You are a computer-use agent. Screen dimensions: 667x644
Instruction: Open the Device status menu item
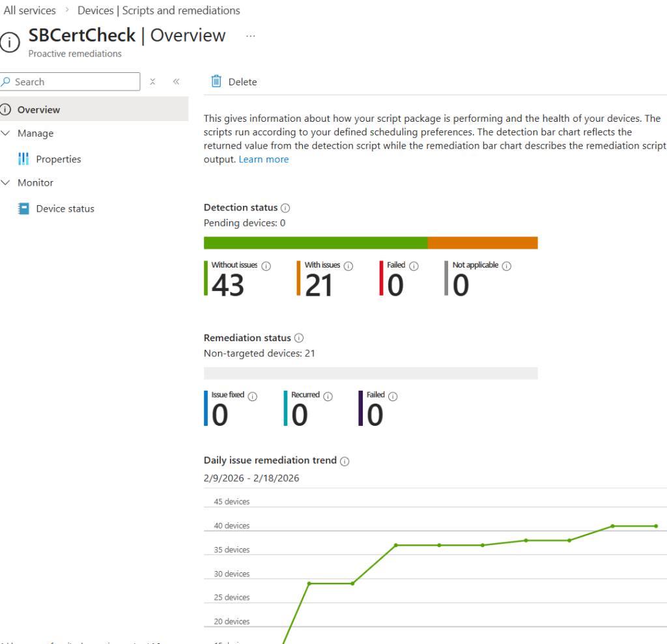coord(65,208)
